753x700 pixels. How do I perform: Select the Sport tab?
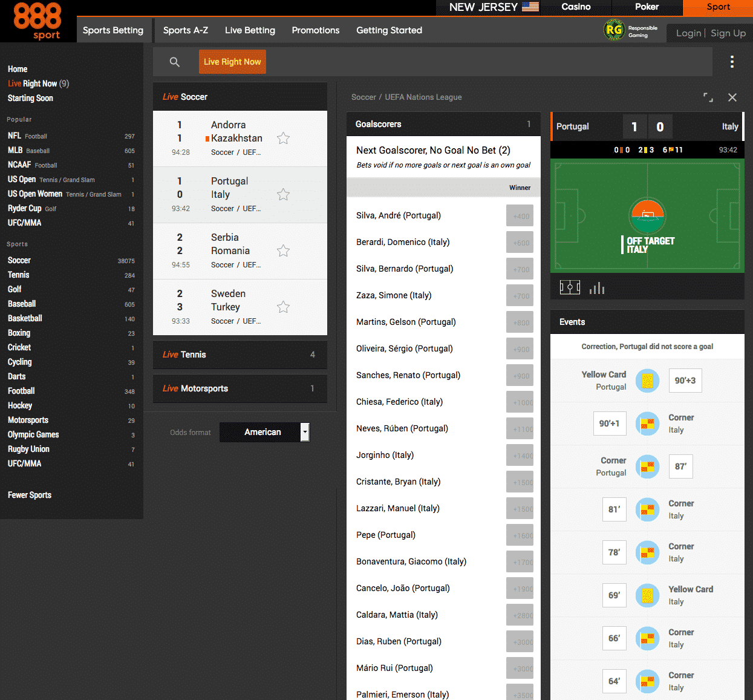point(719,7)
